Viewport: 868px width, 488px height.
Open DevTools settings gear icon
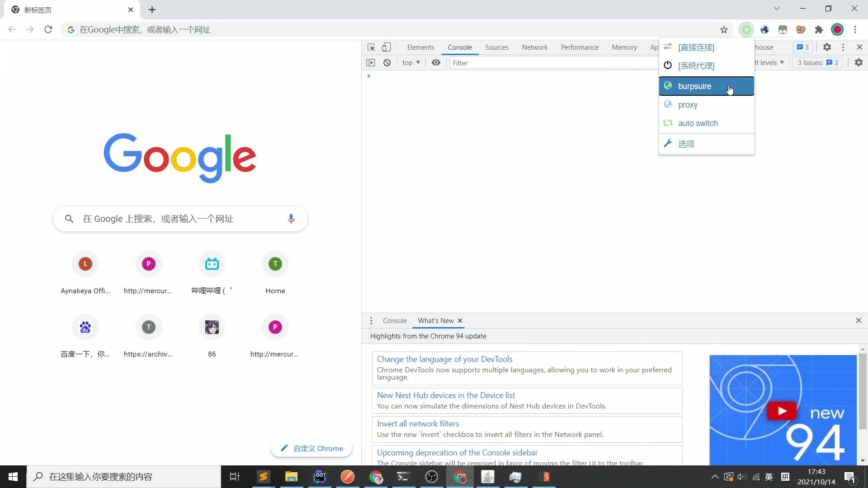[827, 47]
